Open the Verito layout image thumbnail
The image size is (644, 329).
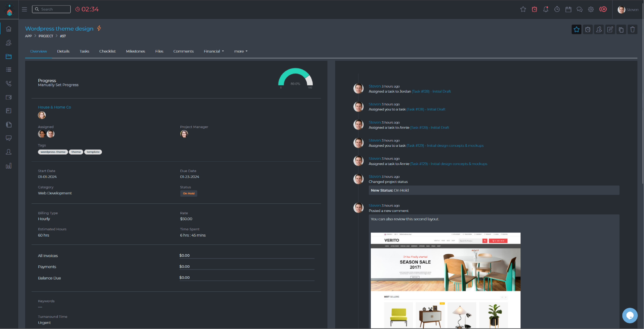tap(446, 280)
